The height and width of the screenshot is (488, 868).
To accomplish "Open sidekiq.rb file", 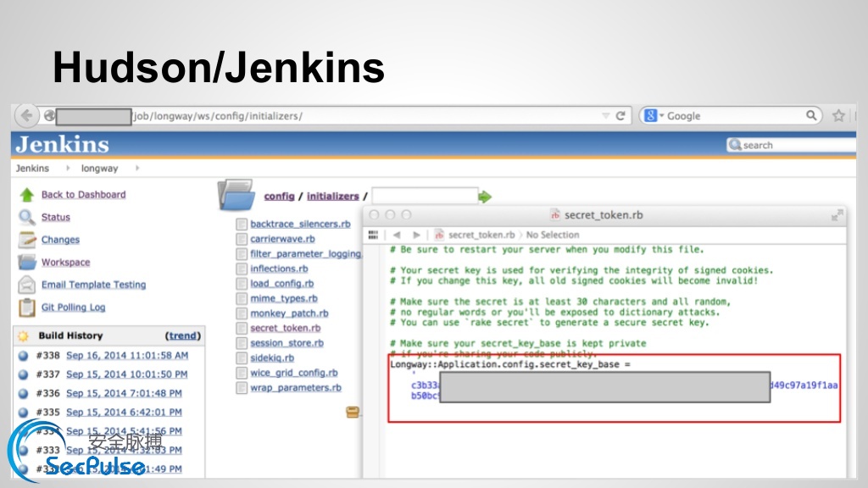I will pos(272,358).
